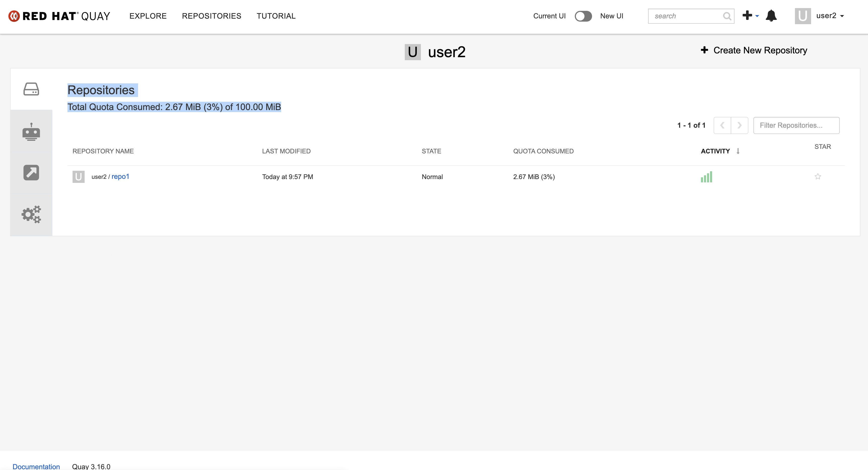Click the notifications bell icon
This screenshot has height=470, width=868.
coord(771,16)
